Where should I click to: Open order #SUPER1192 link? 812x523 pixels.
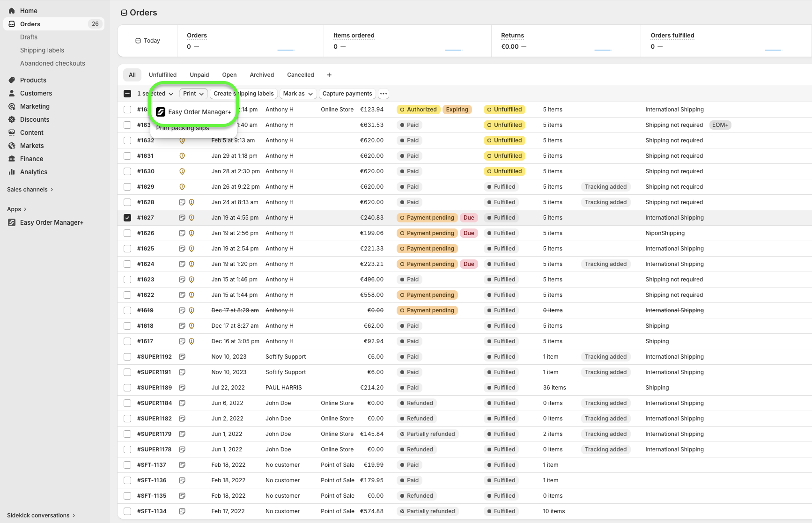tap(154, 357)
